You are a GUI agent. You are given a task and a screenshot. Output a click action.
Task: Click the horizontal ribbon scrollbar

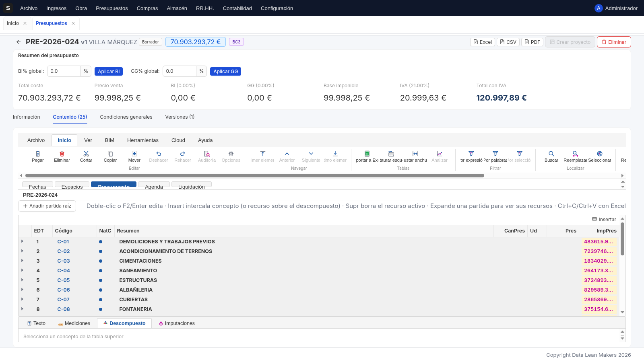pos(254,175)
